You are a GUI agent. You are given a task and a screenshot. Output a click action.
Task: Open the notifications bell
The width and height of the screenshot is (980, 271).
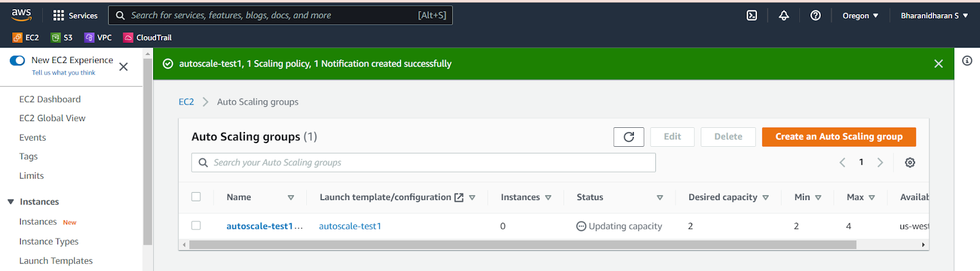coord(783,15)
